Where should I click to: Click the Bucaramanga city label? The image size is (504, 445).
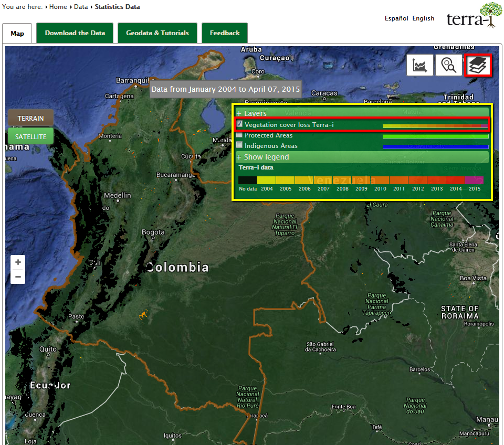click(x=175, y=175)
